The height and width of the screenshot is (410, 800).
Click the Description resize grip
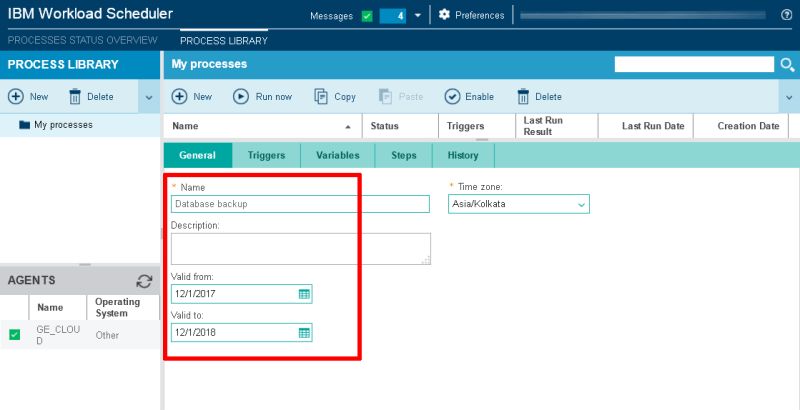click(426, 260)
